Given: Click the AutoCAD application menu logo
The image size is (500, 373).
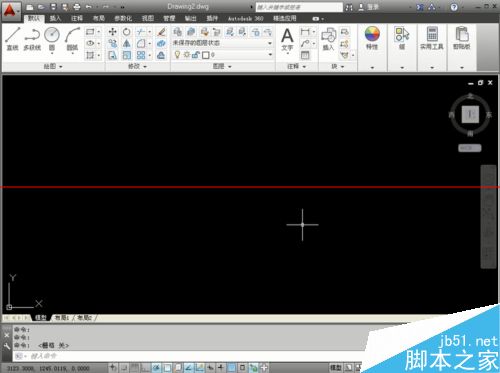Looking at the screenshot, I should click(x=10, y=11).
